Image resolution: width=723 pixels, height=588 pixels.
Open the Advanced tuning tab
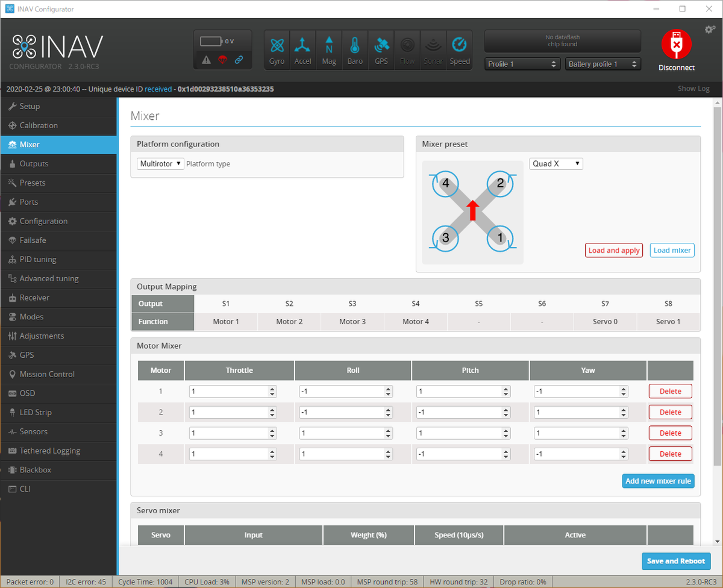click(x=58, y=278)
